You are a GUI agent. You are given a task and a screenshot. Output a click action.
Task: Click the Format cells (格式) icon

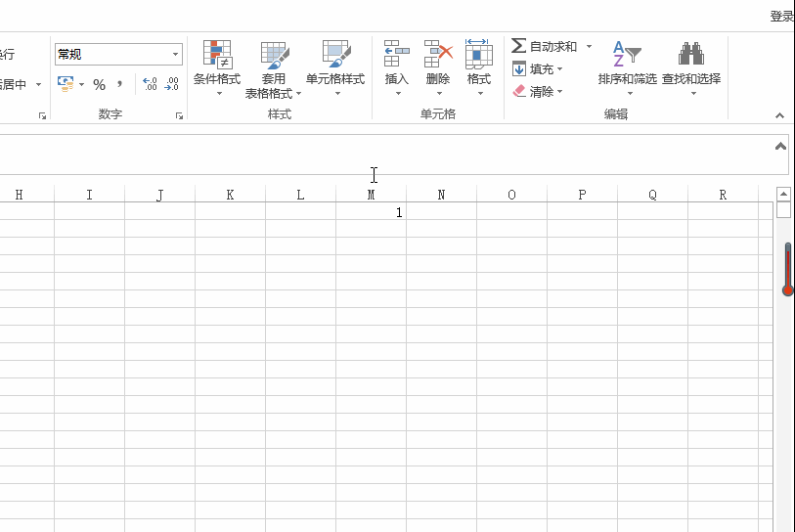coord(479,54)
